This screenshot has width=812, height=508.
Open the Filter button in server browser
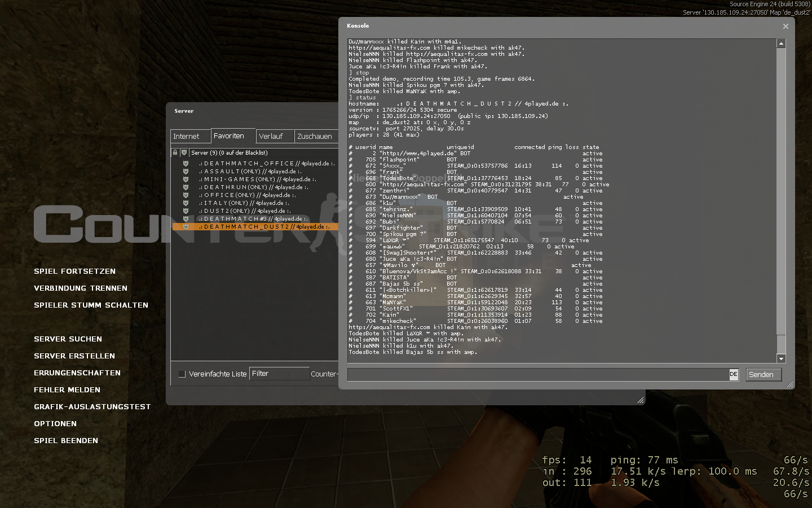279,374
